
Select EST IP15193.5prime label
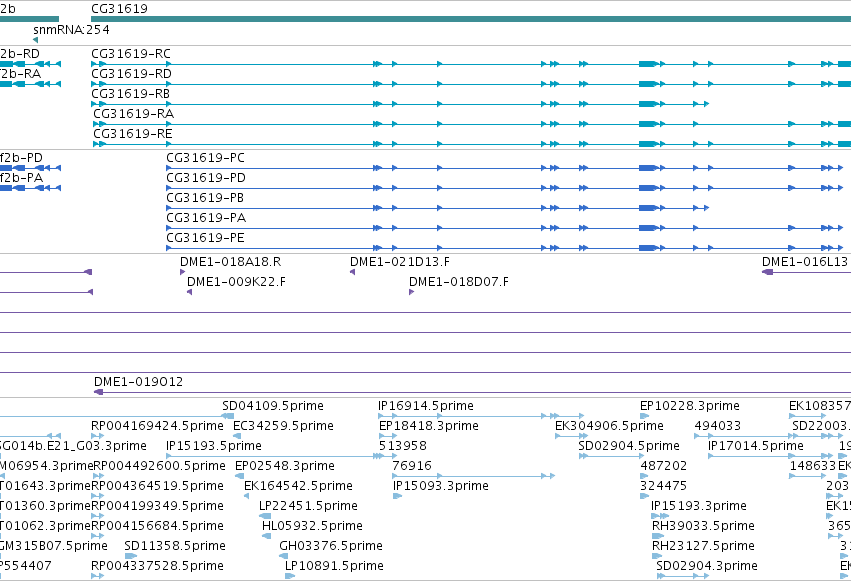click(x=214, y=446)
